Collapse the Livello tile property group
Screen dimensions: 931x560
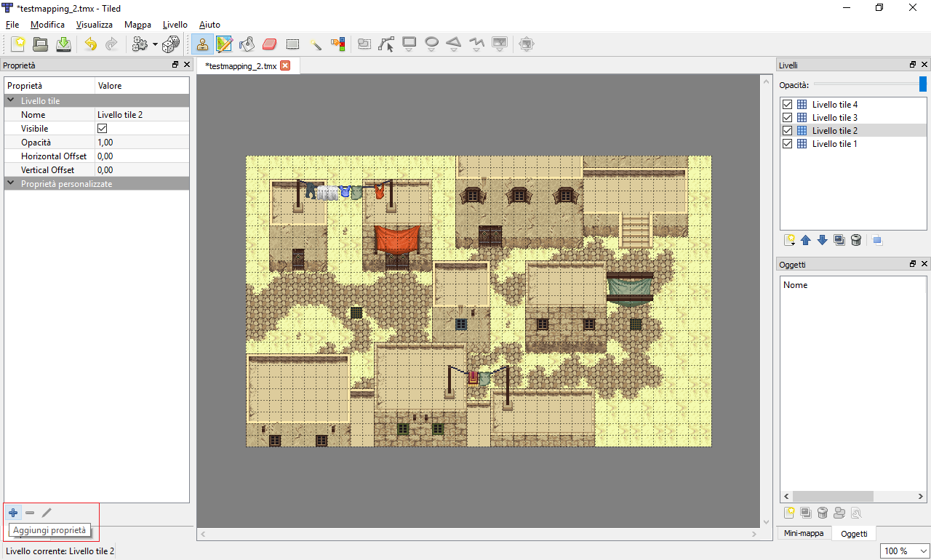click(x=11, y=101)
